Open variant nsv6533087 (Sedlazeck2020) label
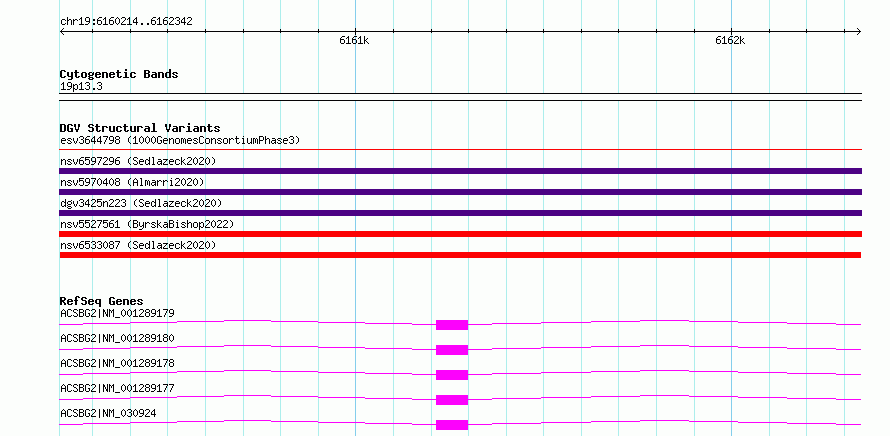Image resolution: width=890 pixels, height=436 pixels. tap(138, 245)
